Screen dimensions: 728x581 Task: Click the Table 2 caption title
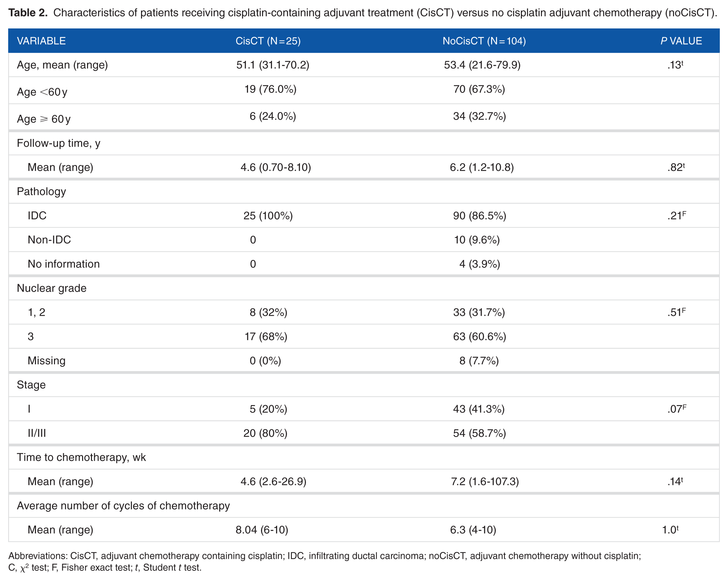click(x=28, y=13)
